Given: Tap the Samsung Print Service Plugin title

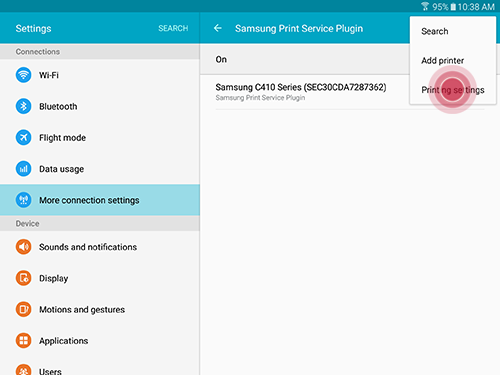Looking at the screenshot, I should (x=299, y=29).
